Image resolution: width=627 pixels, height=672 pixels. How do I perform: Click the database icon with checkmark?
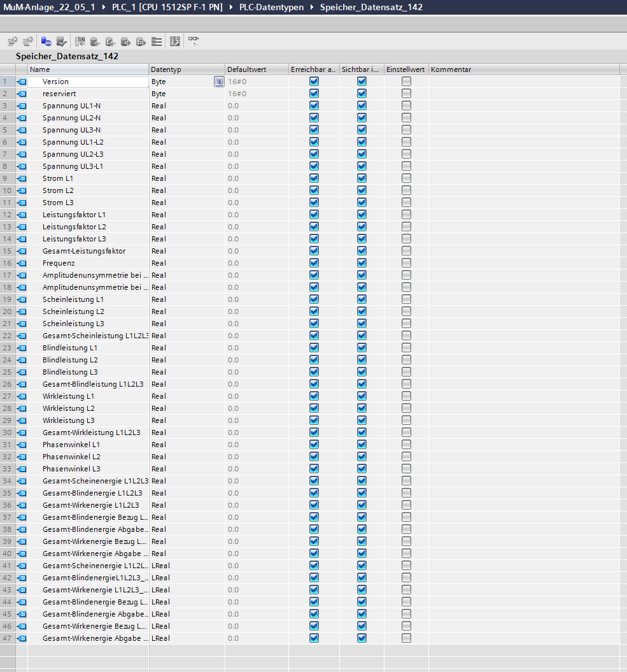(x=61, y=41)
